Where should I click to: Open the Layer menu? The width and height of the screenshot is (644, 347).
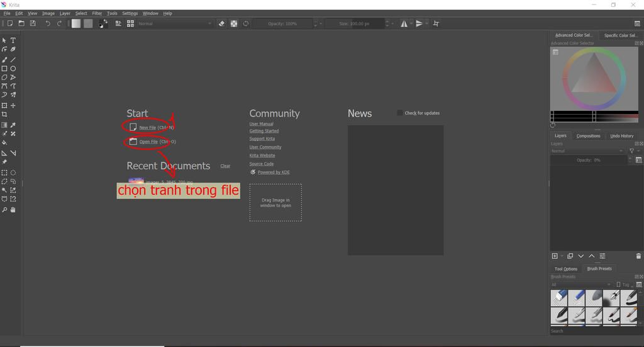[x=65, y=13]
